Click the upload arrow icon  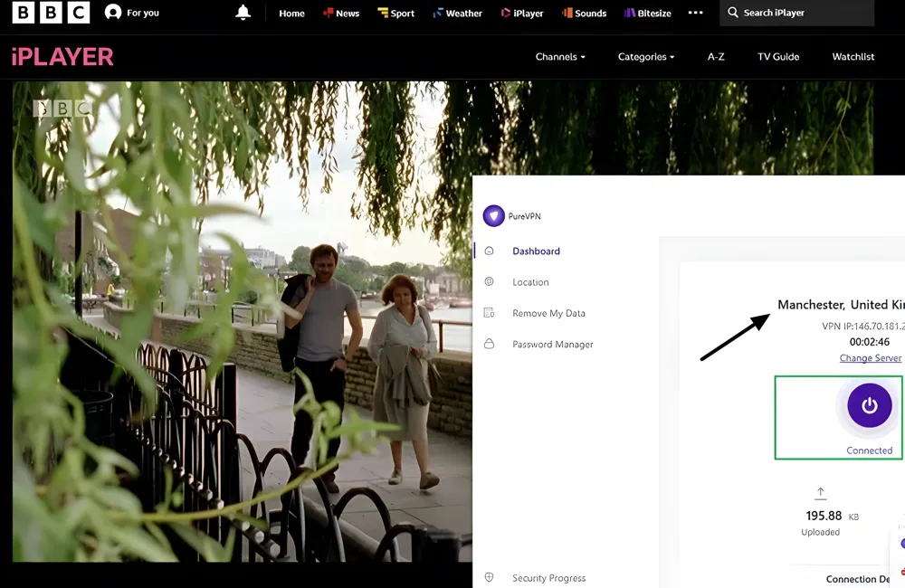tap(820, 493)
